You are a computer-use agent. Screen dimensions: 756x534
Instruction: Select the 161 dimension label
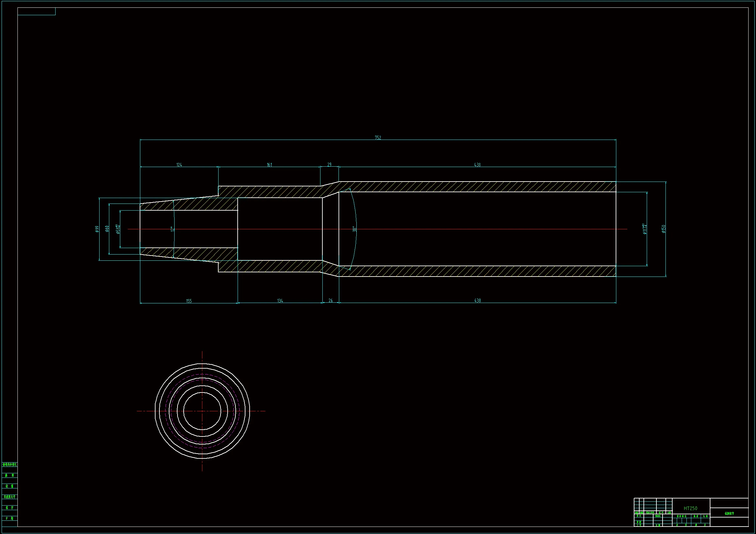tap(269, 164)
